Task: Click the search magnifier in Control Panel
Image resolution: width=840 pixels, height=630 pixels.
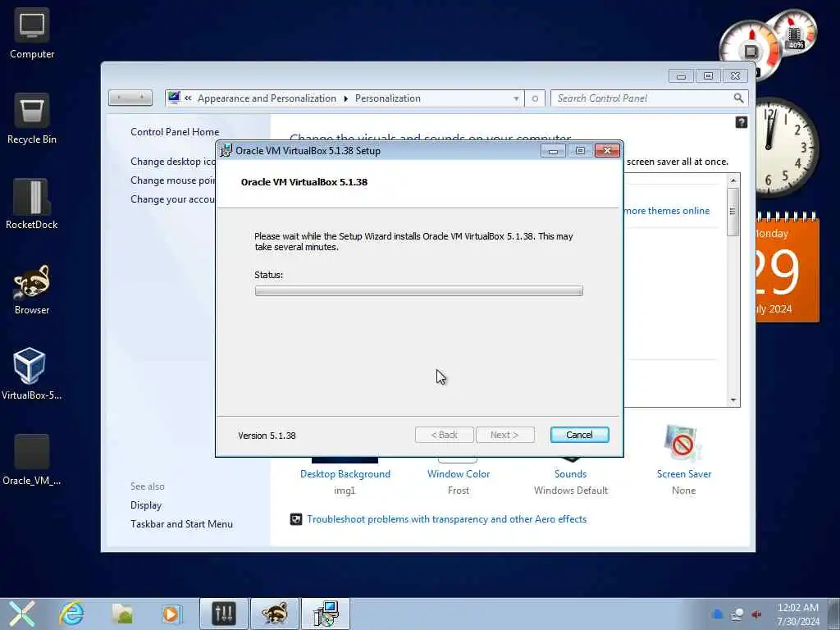Action: pyautogui.click(x=738, y=98)
